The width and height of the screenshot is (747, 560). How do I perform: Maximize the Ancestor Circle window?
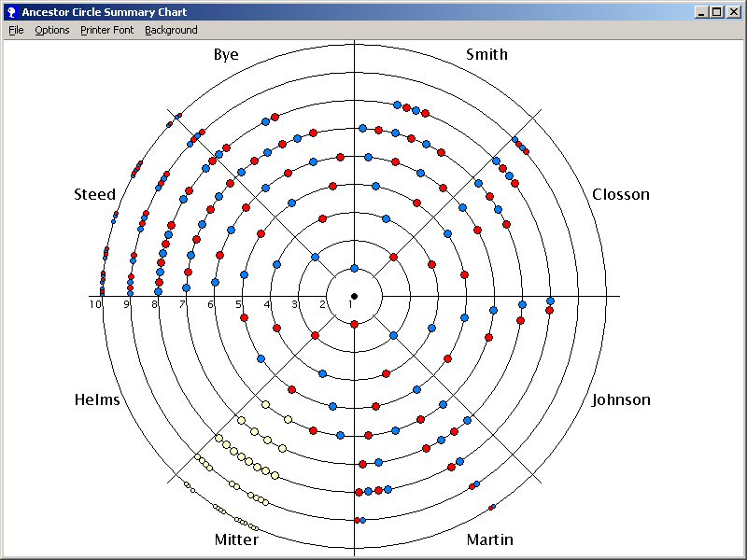[716, 12]
